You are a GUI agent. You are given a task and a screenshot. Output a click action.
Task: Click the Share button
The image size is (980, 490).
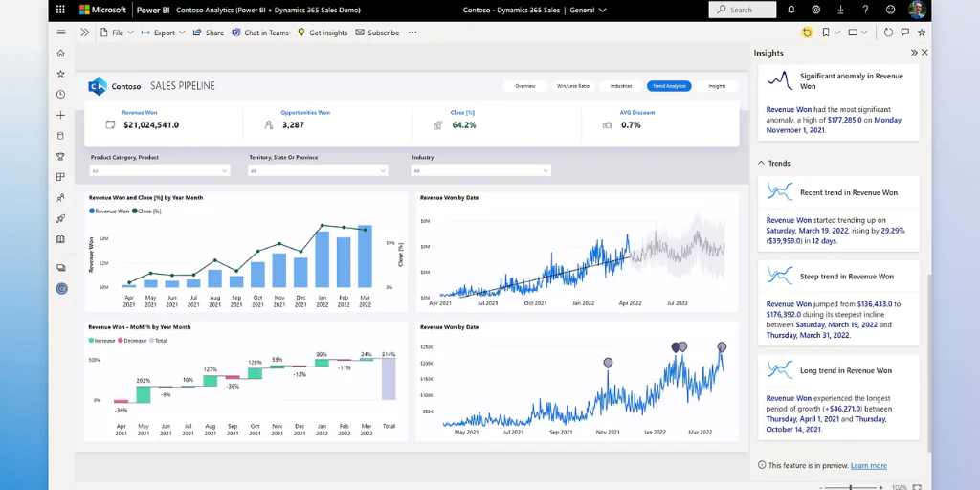tap(208, 33)
